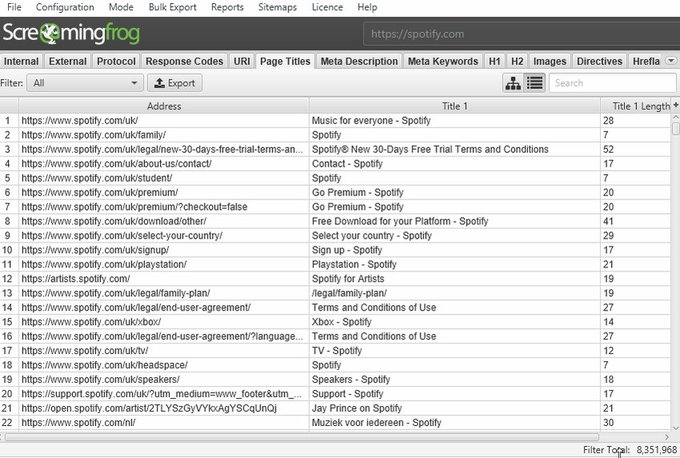Image resolution: width=680 pixels, height=458 pixels.
Task: Click the title length value 41
Action: click(x=608, y=221)
